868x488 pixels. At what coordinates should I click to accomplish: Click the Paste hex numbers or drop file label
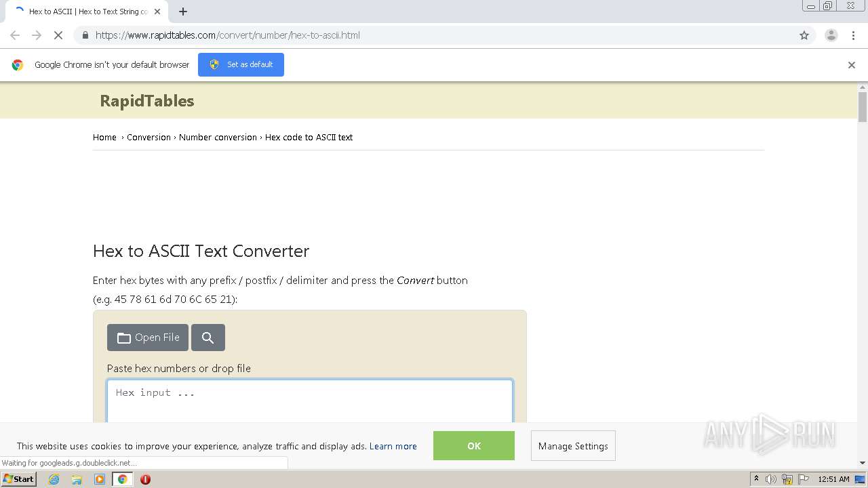tap(179, 369)
